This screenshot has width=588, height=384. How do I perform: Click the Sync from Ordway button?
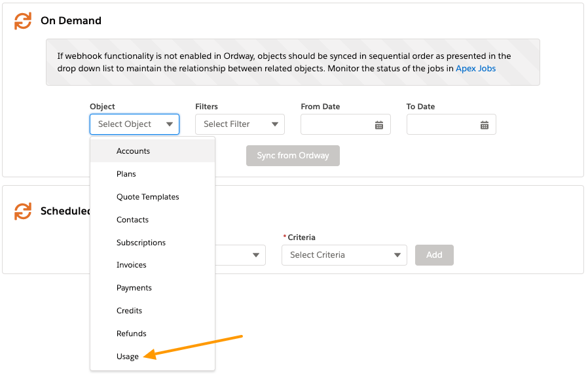point(293,156)
